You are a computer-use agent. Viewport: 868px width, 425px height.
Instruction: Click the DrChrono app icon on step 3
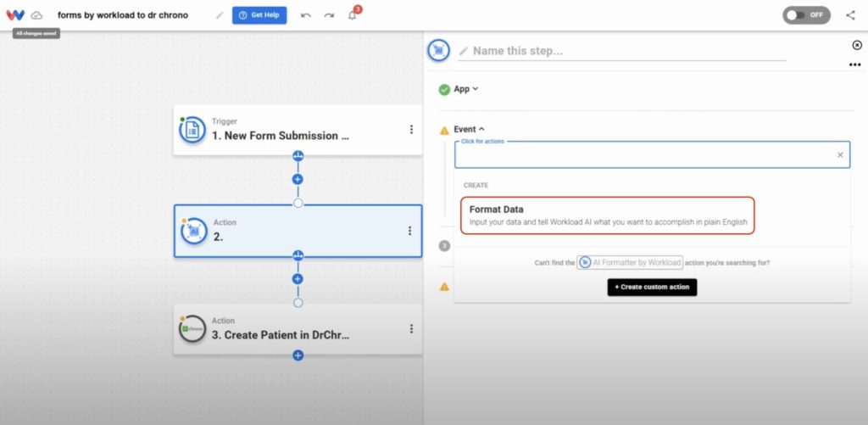tap(192, 328)
